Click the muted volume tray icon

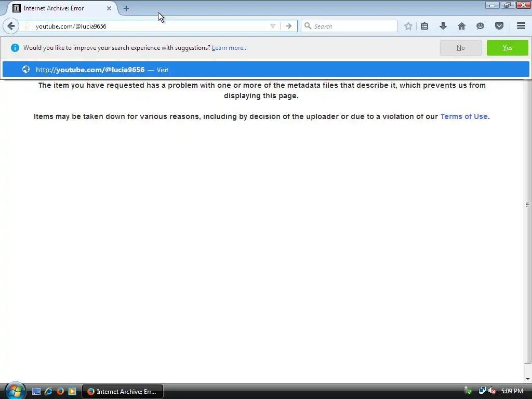[492, 391]
